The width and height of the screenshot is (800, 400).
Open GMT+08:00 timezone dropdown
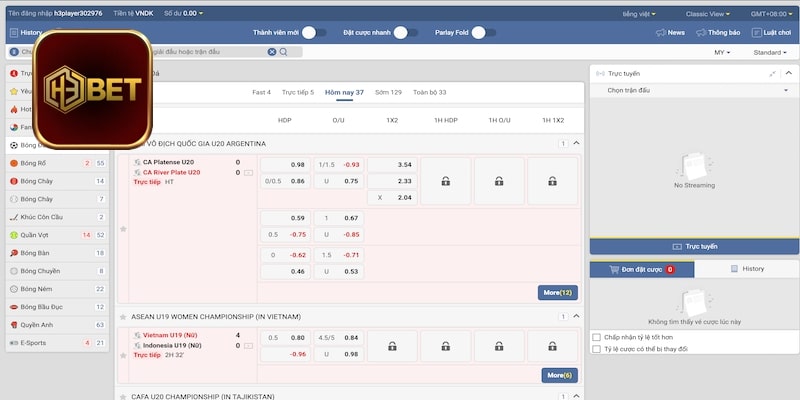(x=771, y=14)
